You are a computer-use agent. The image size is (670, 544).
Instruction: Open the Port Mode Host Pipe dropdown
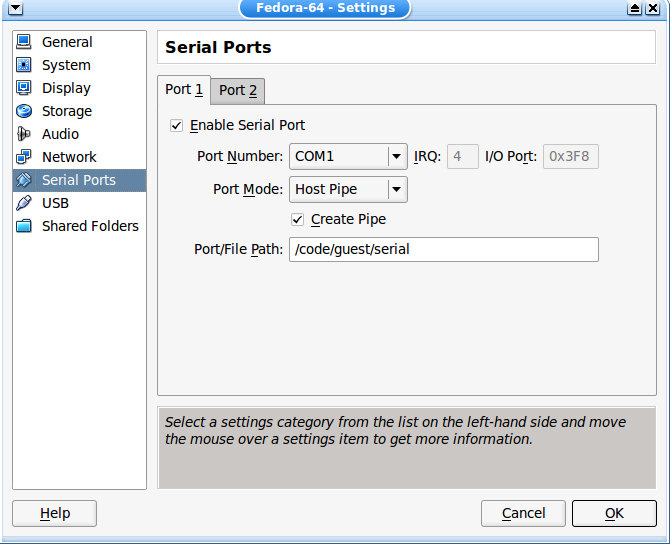coord(396,189)
